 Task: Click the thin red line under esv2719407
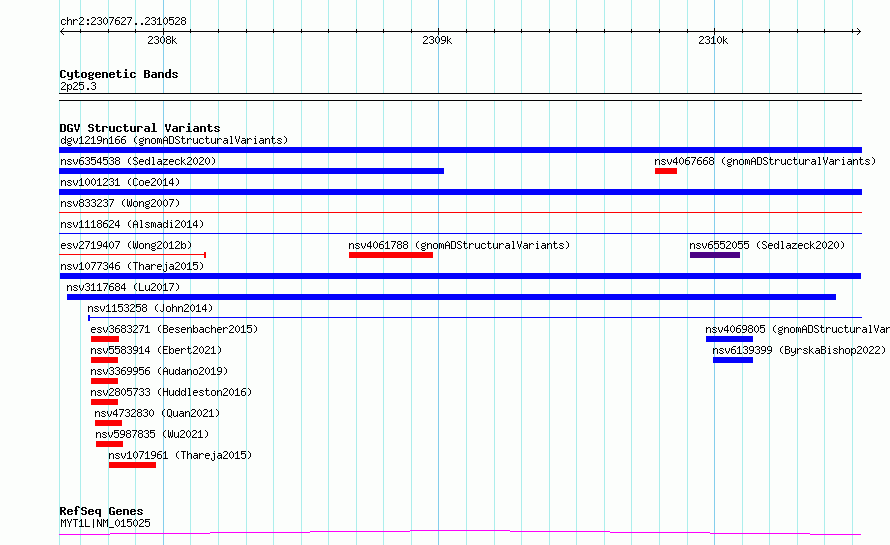tap(132, 255)
